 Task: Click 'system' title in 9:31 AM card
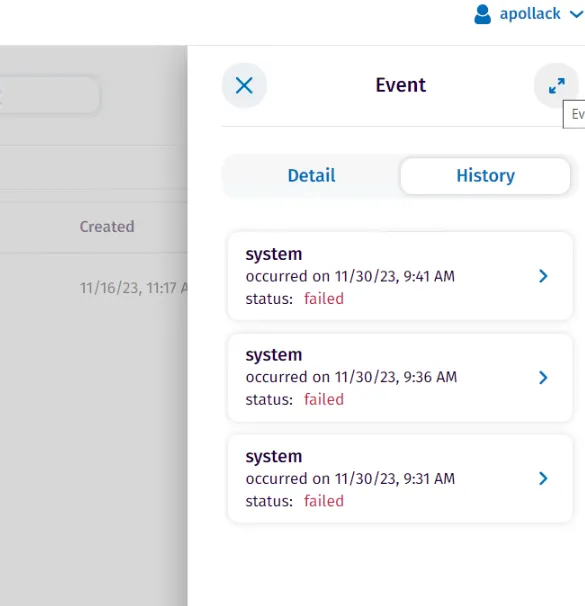[x=274, y=456]
